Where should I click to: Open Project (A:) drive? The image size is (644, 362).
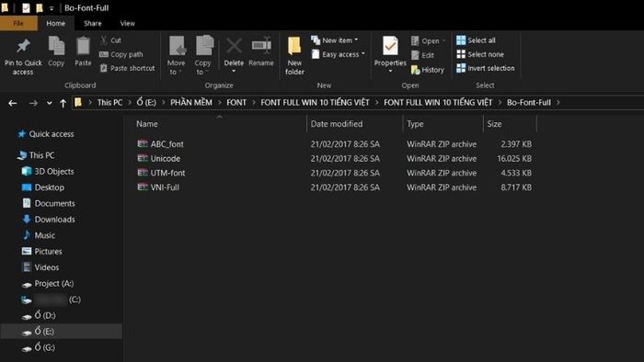click(x=53, y=284)
